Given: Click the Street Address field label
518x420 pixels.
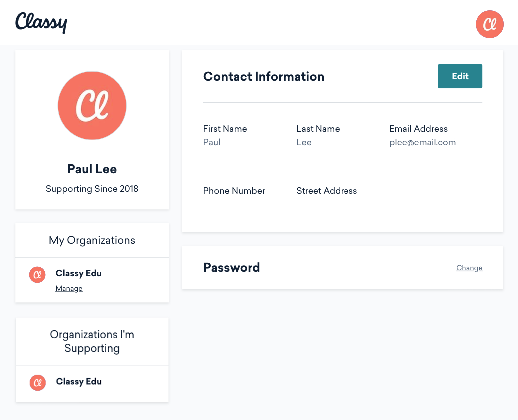Looking at the screenshot, I should point(327,191).
